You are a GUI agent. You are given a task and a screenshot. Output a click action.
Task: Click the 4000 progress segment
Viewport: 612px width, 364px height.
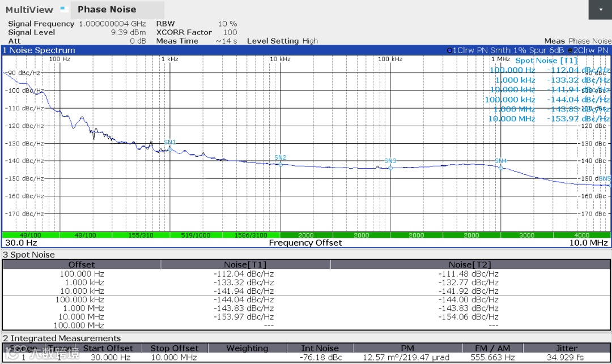pos(581,235)
